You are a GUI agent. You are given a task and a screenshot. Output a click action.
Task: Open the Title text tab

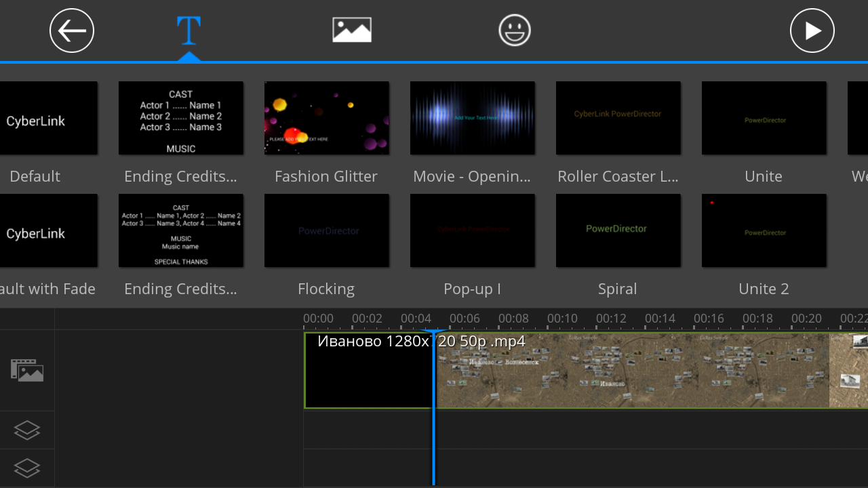tap(189, 30)
